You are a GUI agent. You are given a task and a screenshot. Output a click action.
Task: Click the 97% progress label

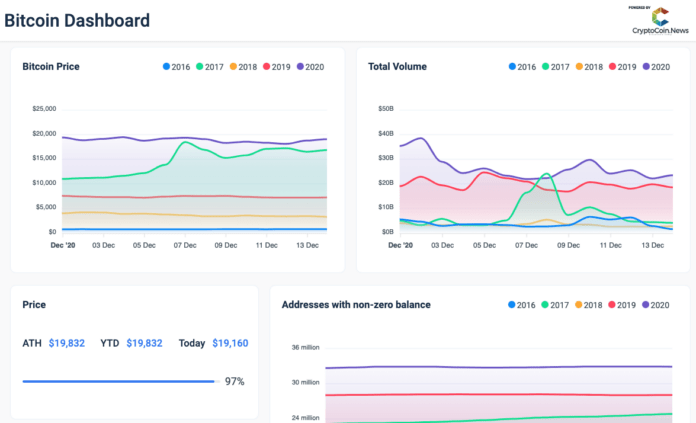coord(234,381)
